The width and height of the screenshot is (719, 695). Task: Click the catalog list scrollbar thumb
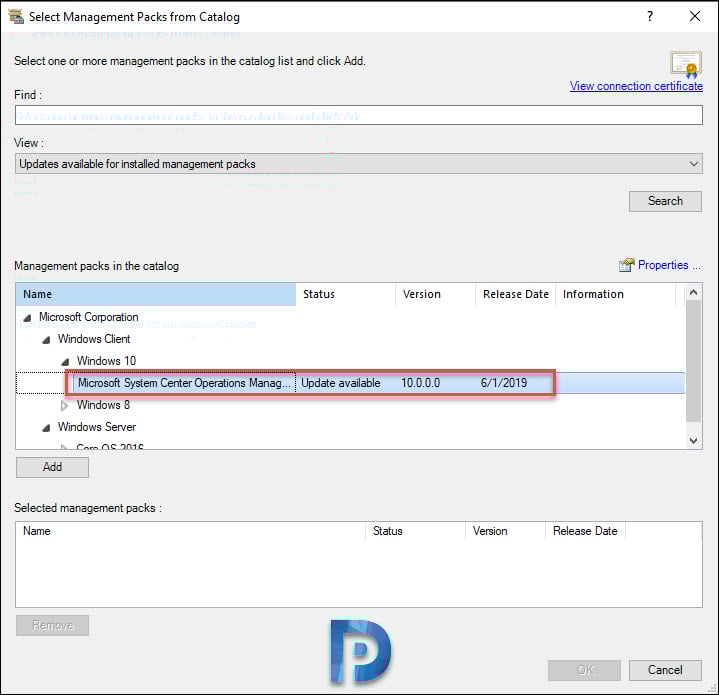(x=693, y=360)
